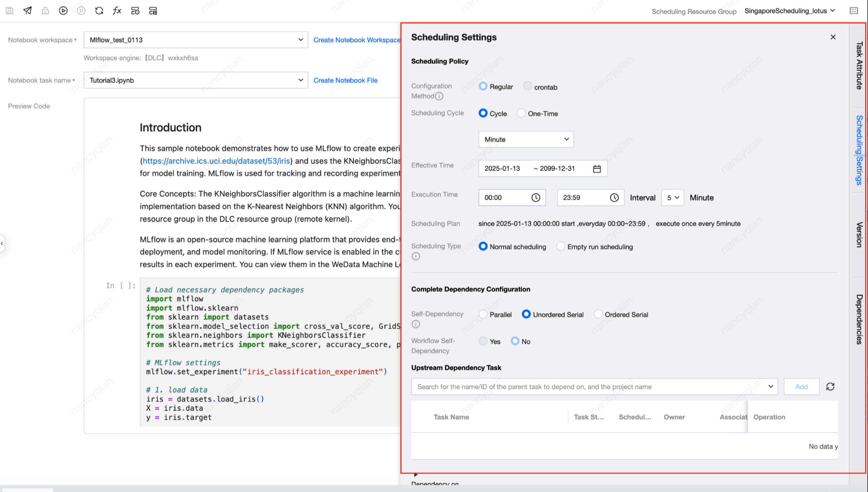The height and width of the screenshot is (492, 868).
Task: Click the save icon in toolbar
Action: [x=10, y=11]
